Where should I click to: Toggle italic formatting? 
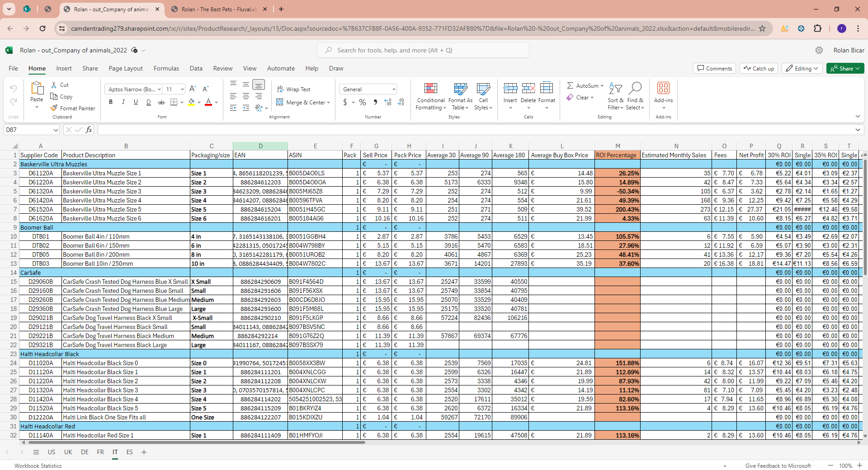[123, 102]
